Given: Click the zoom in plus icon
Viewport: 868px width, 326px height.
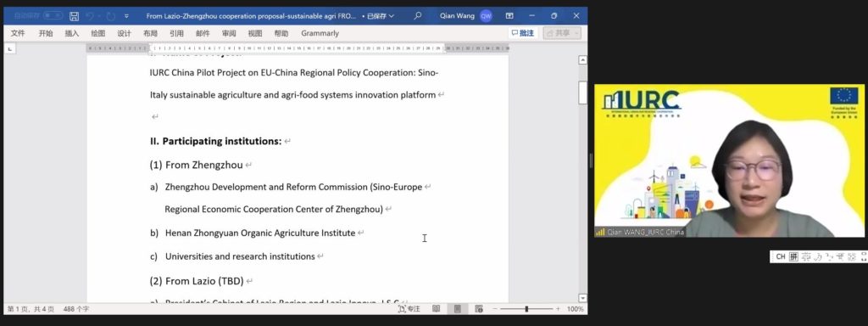Looking at the screenshot, I should tap(558, 309).
